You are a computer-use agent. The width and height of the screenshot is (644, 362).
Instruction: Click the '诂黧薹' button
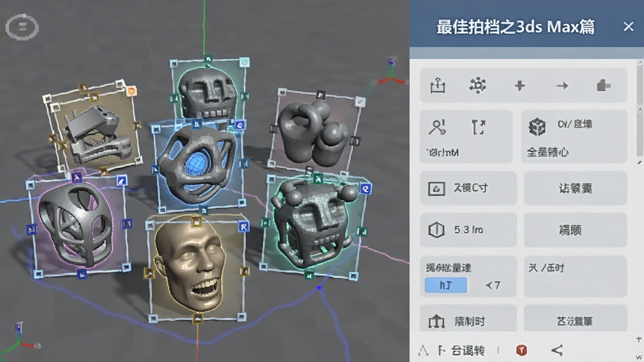[x=575, y=189]
